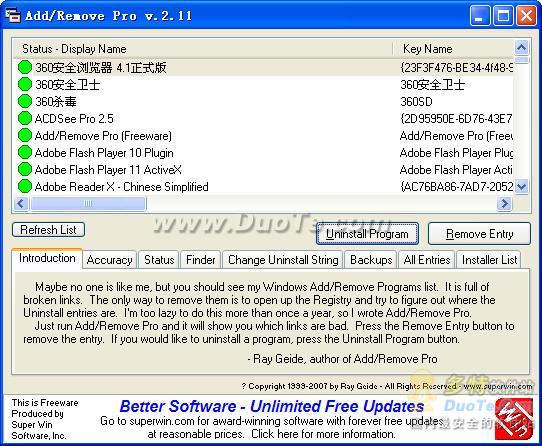542x446 pixels.
Task: Close the Add/Remove Pro window
Action: pos(526,16)
